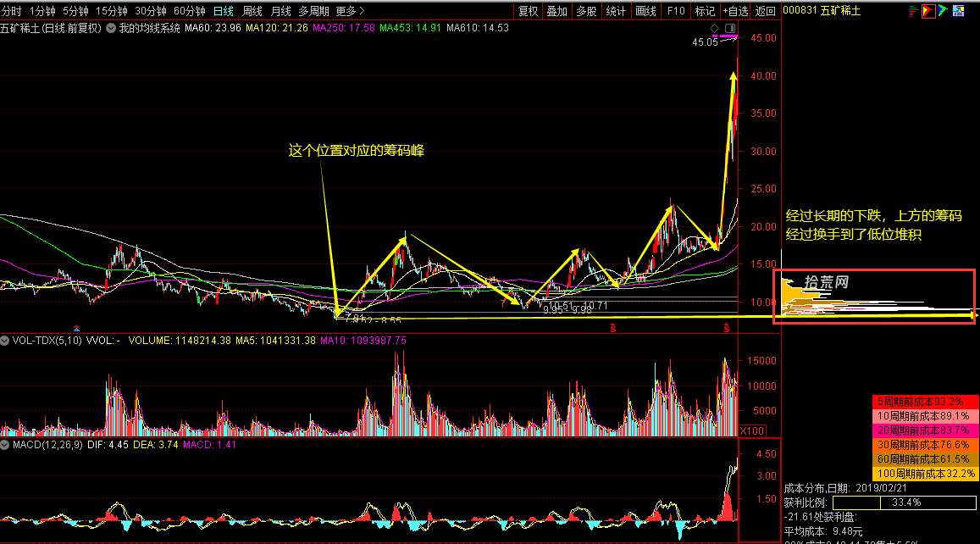Click the VOLUME: 1148214.38 value

180,341
